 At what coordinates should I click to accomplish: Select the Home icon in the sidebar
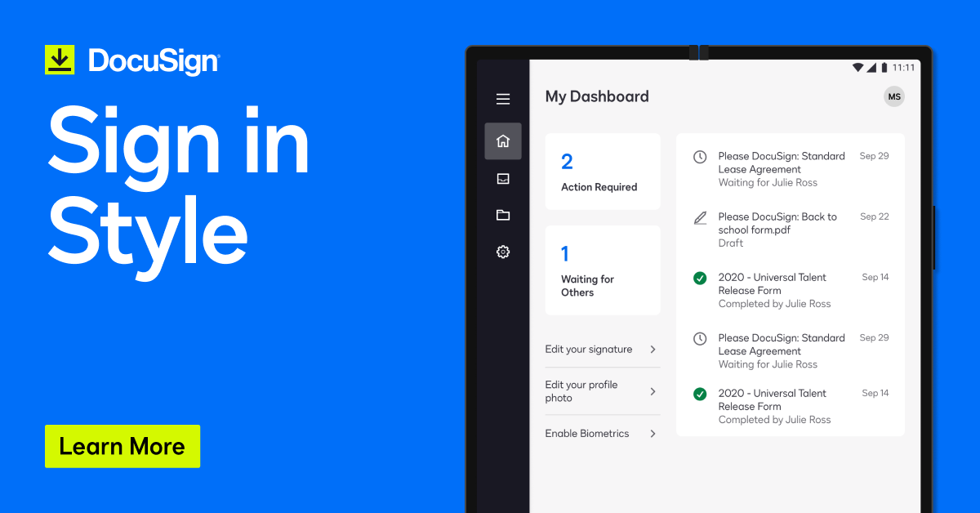click(503, 141)
